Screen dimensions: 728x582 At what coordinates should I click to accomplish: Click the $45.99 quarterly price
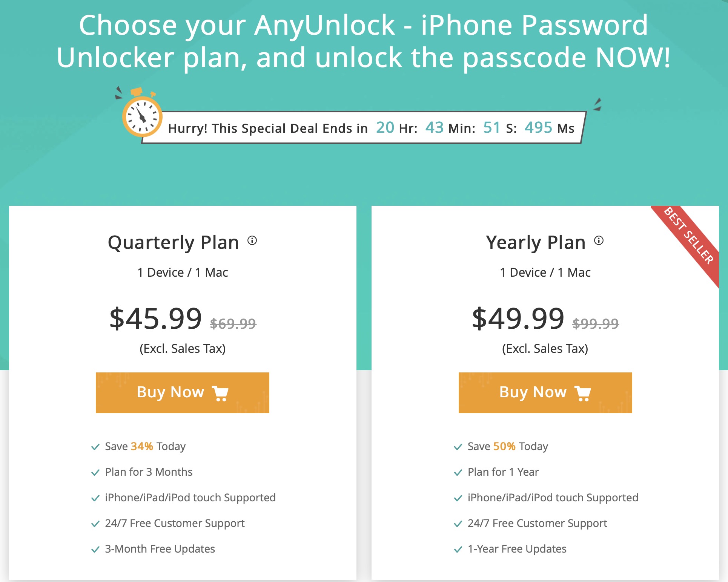pyautogui.click(x=155, y=319)
